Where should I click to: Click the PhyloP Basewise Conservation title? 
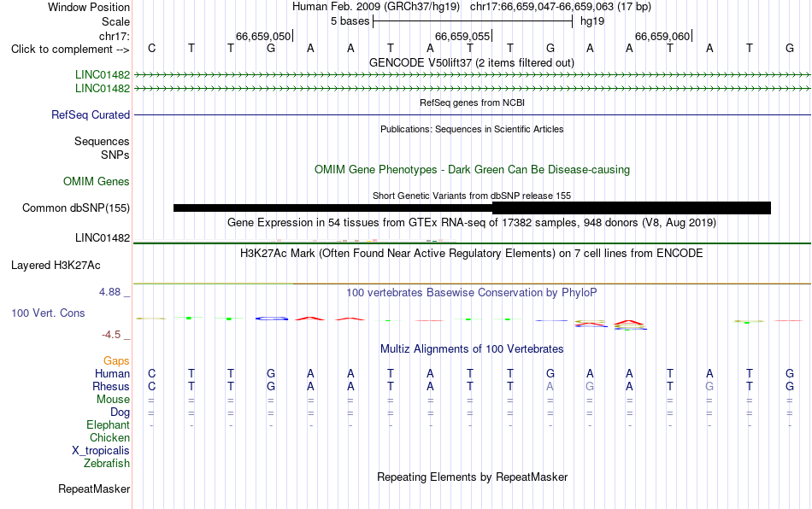click(x=472, y=293)
